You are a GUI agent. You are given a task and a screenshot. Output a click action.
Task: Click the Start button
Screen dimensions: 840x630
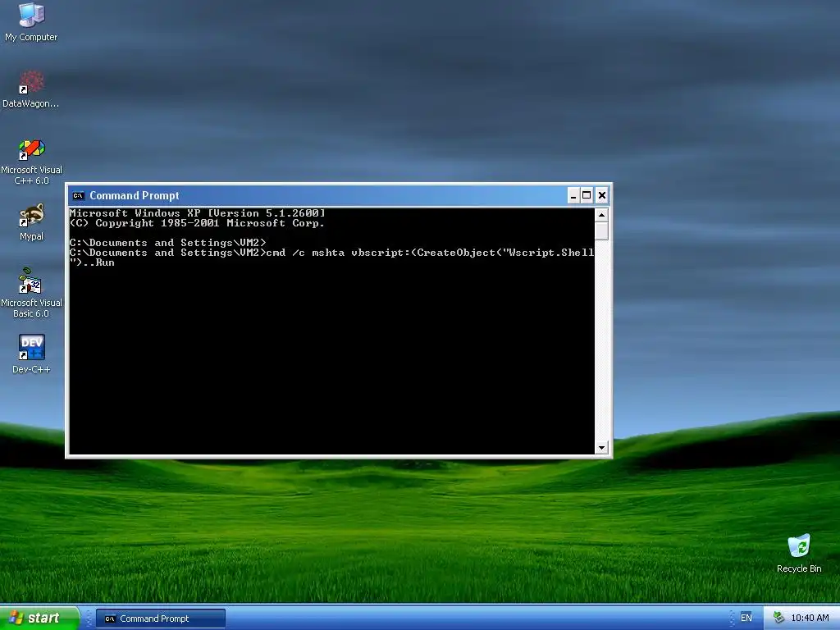coord(39,618)
